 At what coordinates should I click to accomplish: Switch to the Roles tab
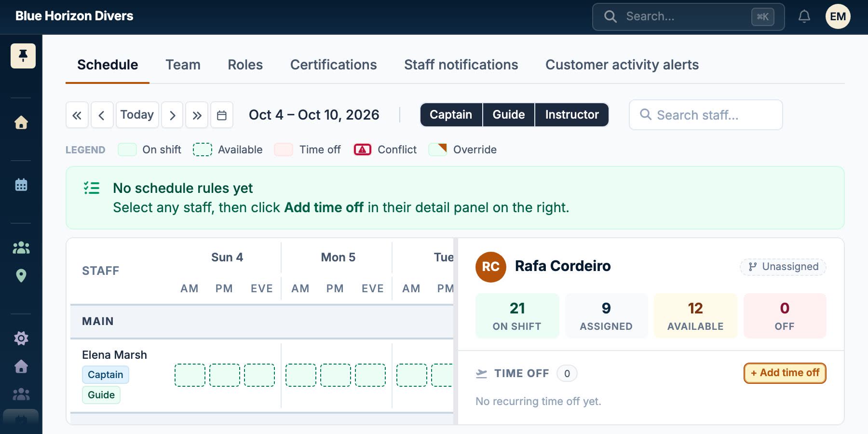pos(245,65)
